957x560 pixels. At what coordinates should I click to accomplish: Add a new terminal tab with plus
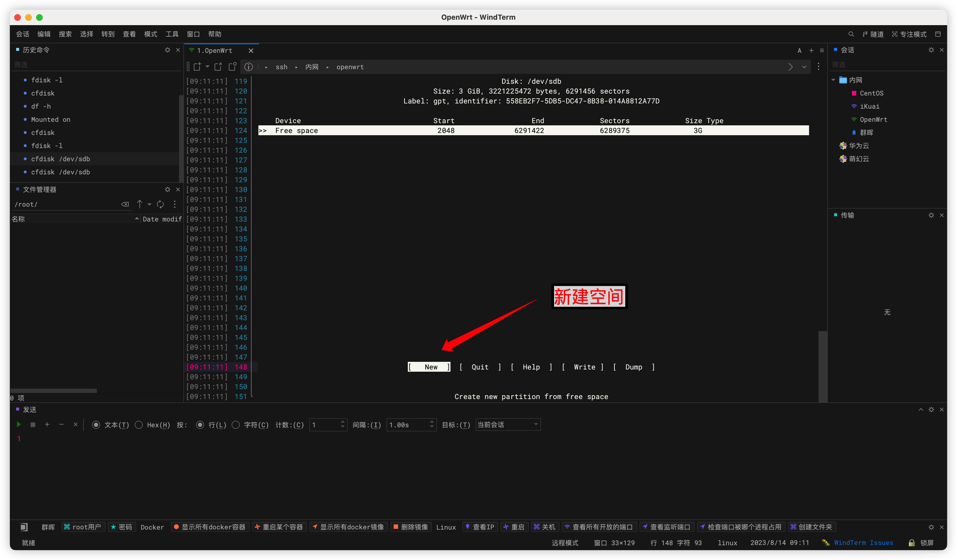811,50
